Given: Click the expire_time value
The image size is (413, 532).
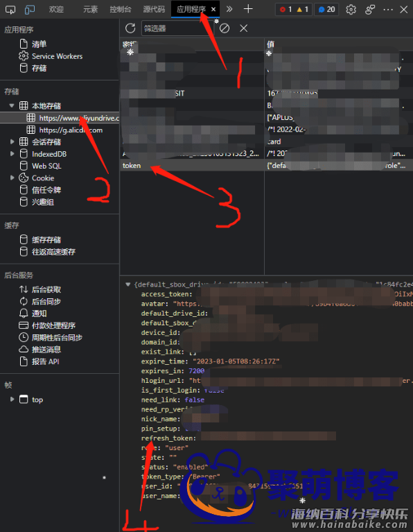Looking at the screenshot, I should [236, 361].
